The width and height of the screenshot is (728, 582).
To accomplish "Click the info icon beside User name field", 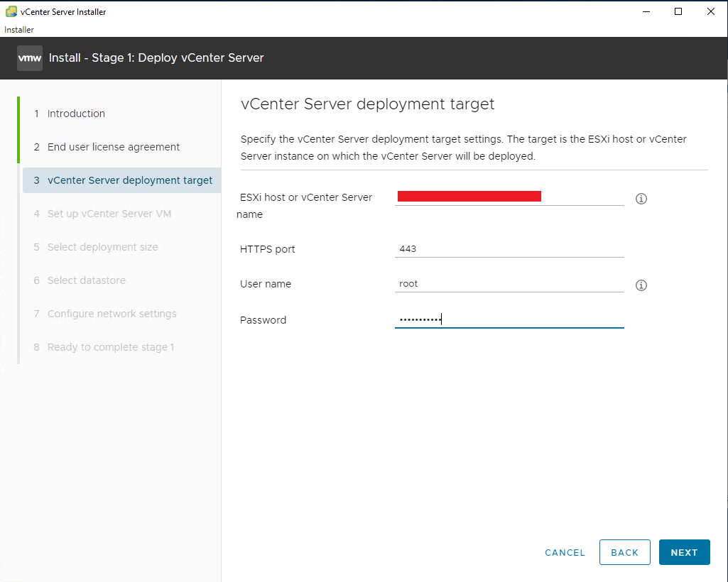I will [641, 285].
